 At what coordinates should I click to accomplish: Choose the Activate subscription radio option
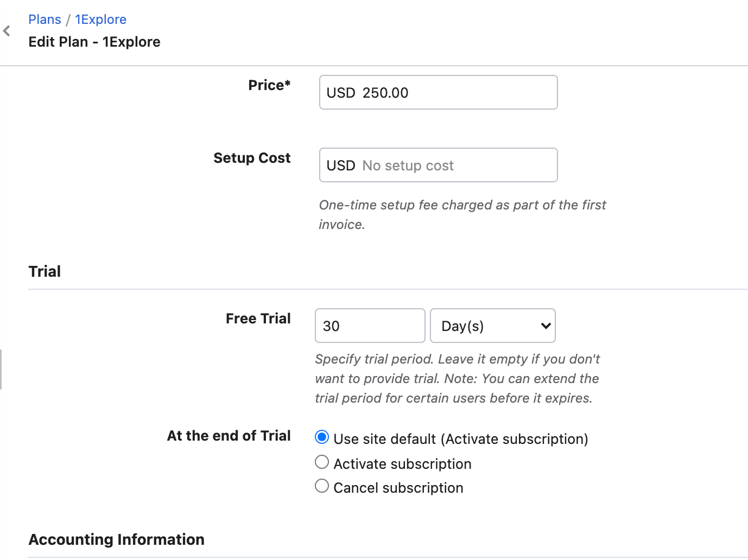point(322,462)
